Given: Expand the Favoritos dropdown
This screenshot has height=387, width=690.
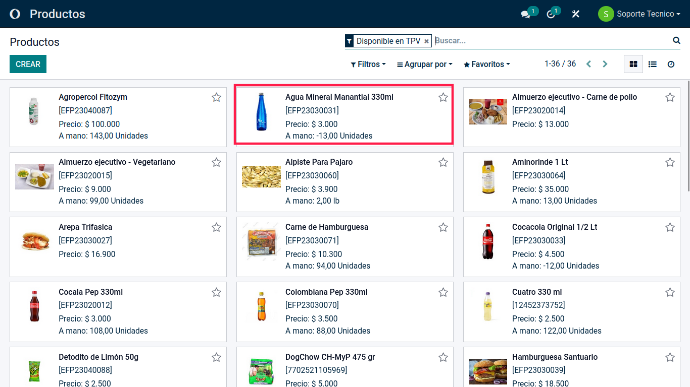Looking at the screenshot, I should tap(487, 64).
